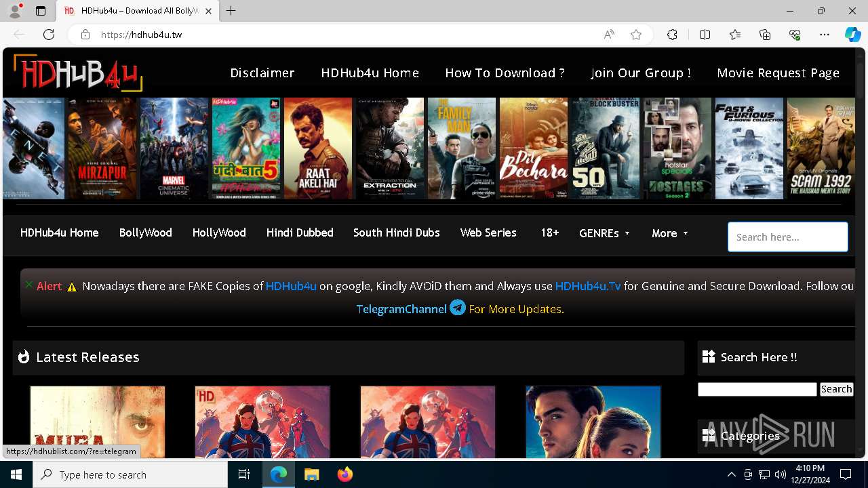Open Windows Start menu
Screen dimensions: 868x488
click(x=16, y=474)
